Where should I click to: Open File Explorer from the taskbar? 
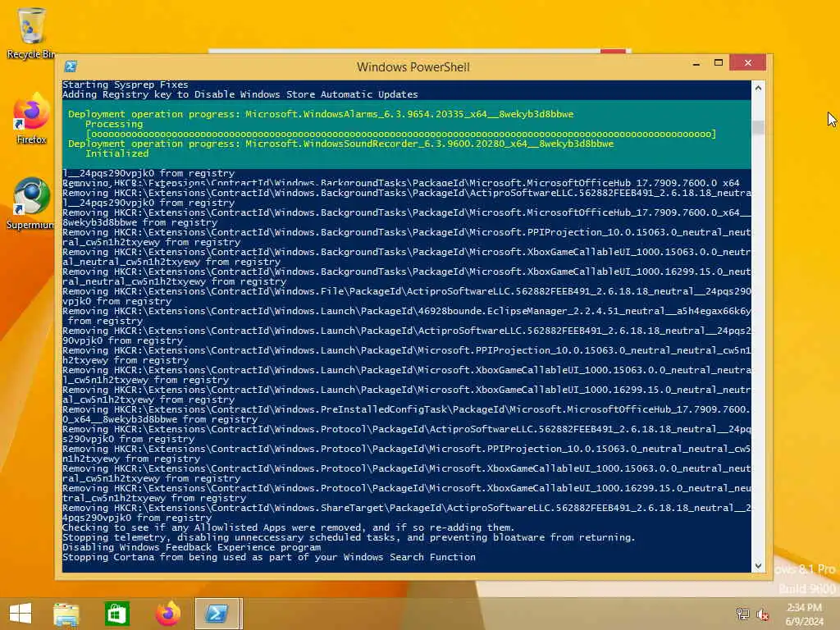[66, 614]
